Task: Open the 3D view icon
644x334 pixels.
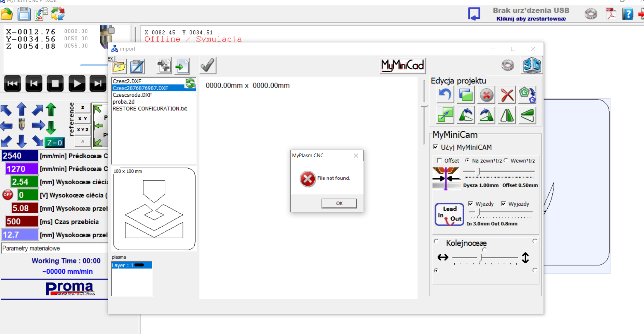Action: (x=532, y=65)
